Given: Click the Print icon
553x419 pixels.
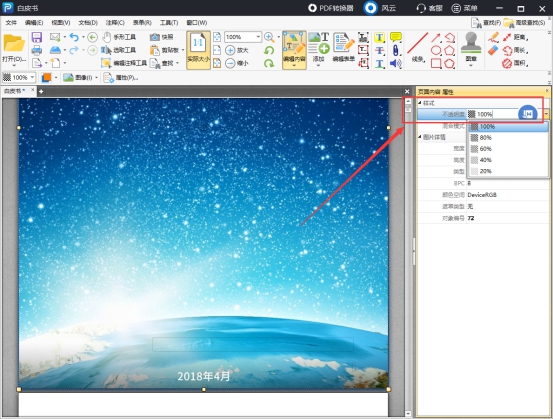Looking at the screenshot, I should [37, 50].
